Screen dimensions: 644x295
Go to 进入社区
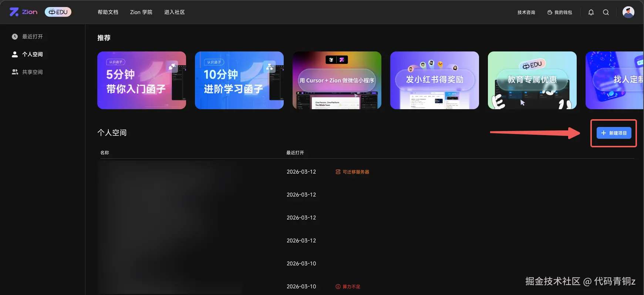tap(175, 12)
